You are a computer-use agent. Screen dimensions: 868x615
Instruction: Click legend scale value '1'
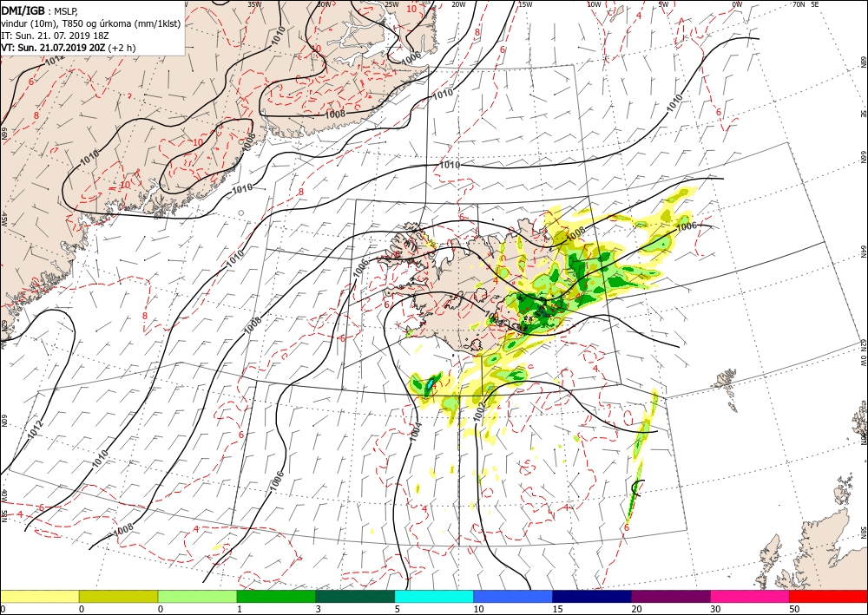coord(240,609)
